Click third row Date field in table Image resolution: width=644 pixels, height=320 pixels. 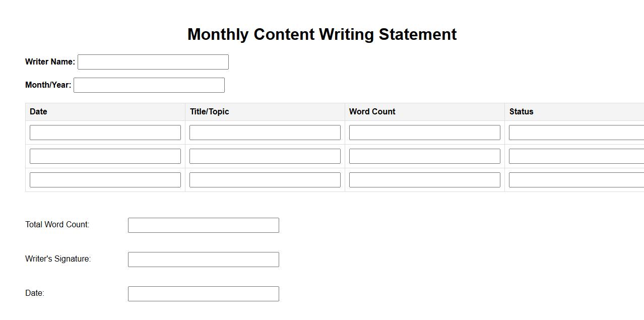[x=105, y=180]
